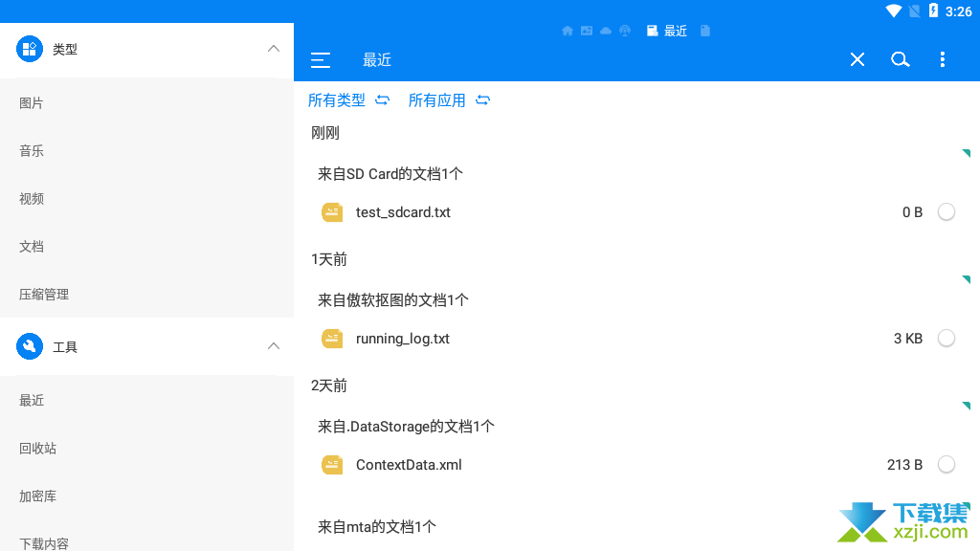Go to the home tab icon
Screen dimensions: 980x551
tap(568, 31)
